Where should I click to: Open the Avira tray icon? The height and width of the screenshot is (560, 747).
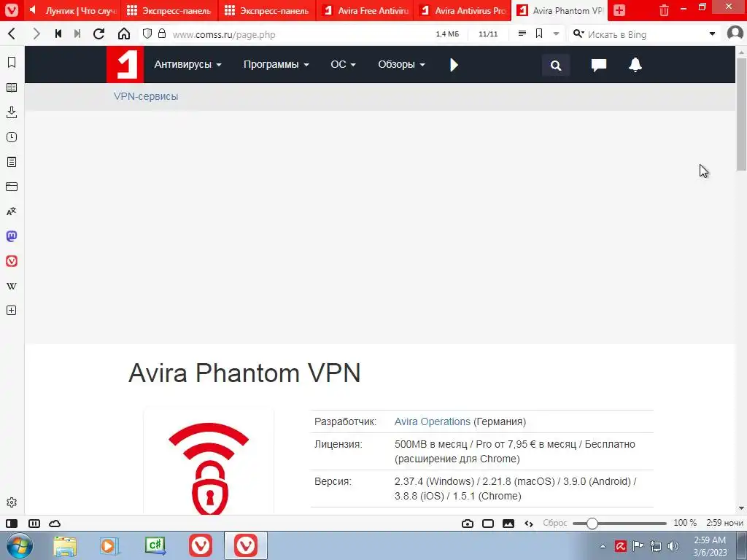pos(620,546)
